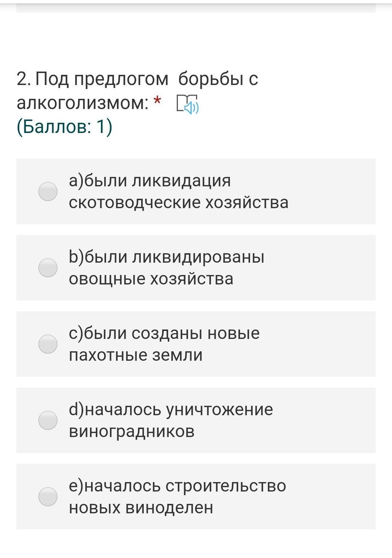Click the word "пахотные" in option c

[107, 355]
